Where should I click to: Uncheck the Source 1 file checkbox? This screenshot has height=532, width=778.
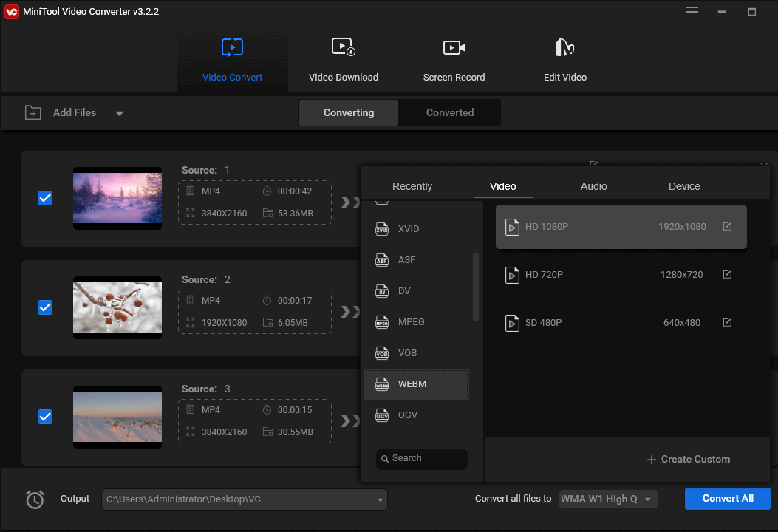coord(45,198)
